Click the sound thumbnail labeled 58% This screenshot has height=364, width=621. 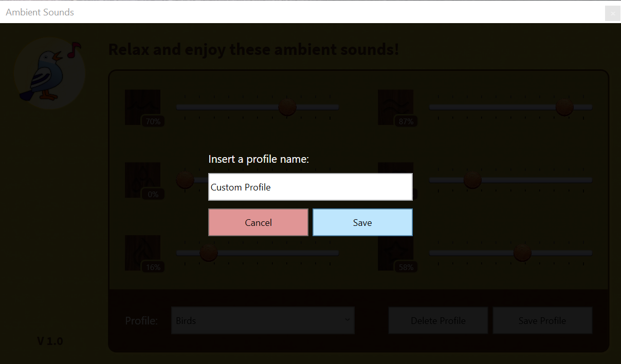click(x=396, y=252)
